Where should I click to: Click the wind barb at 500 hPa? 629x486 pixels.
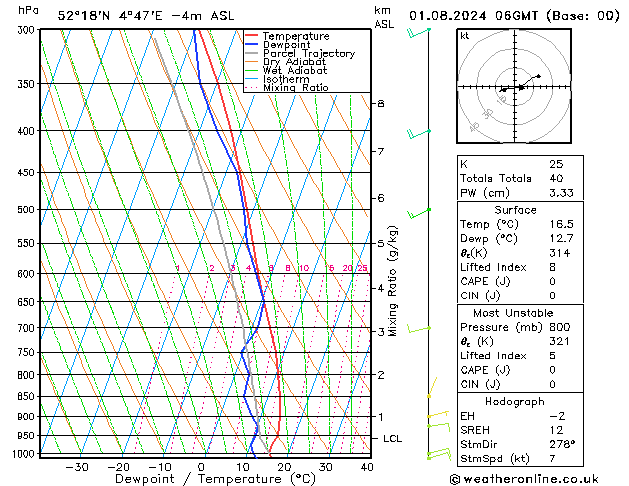pos(418,213)
